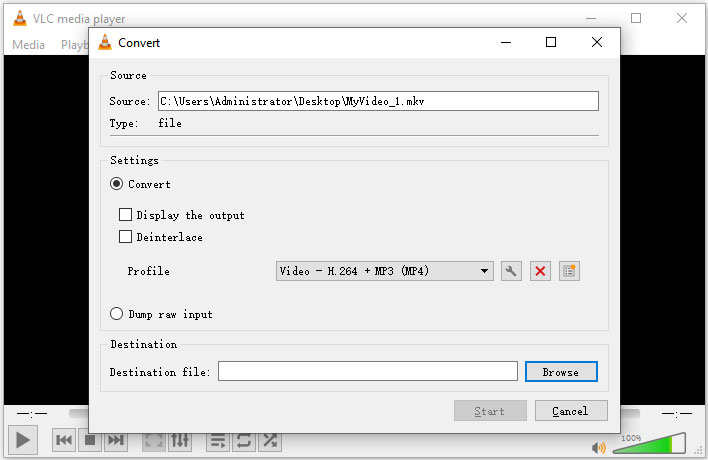This screenshot has width=708, height=460.
Task: Enable Display the output checkbox
Action: tap(125, 214)
